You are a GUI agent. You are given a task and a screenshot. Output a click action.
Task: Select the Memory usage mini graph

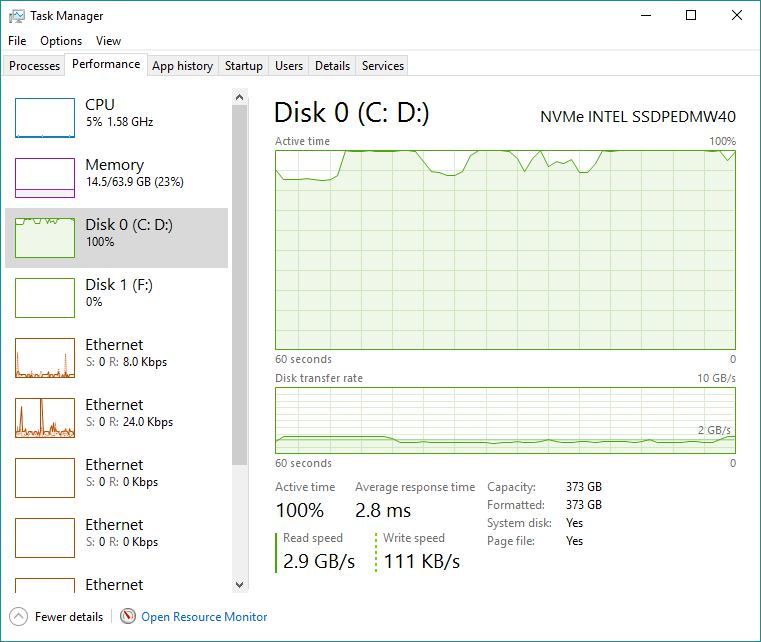coord(45,178)
